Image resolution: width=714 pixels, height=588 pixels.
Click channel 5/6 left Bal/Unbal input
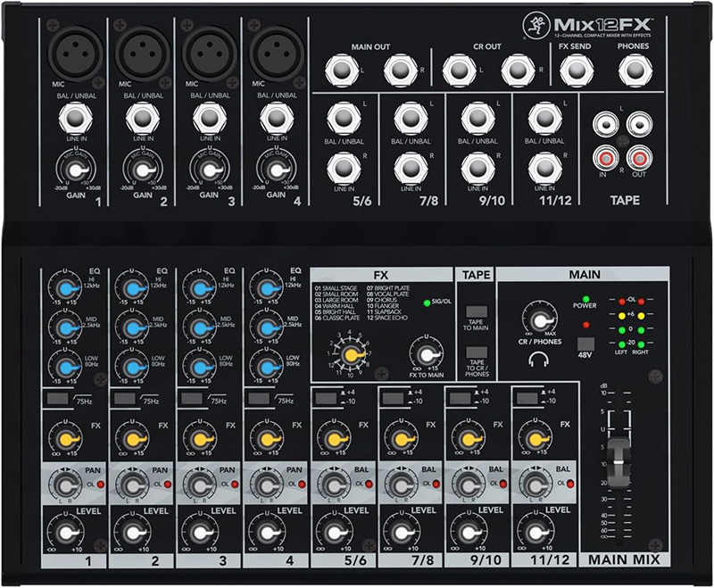(341, 117)
